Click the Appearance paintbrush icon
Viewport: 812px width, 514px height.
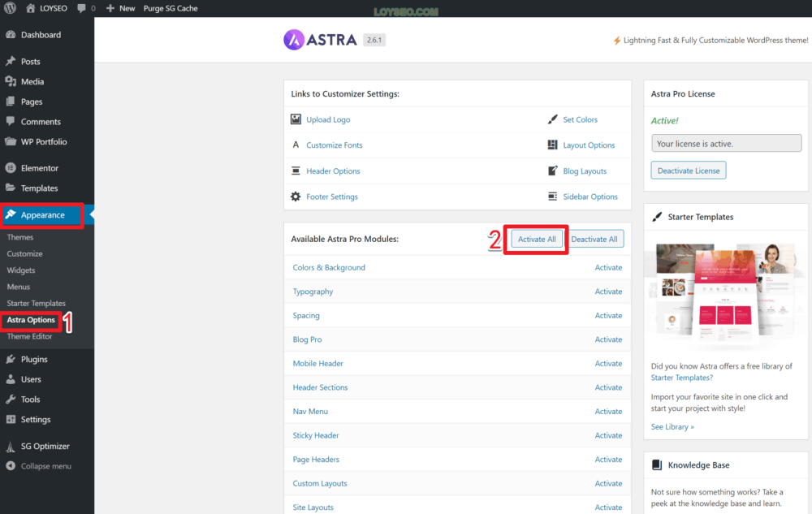coord(11,214)
